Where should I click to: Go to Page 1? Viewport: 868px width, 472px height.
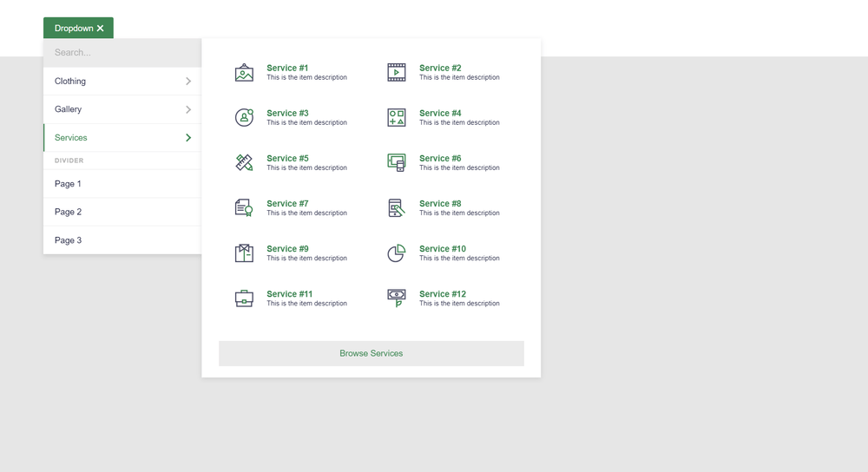[x=122, y=184]
